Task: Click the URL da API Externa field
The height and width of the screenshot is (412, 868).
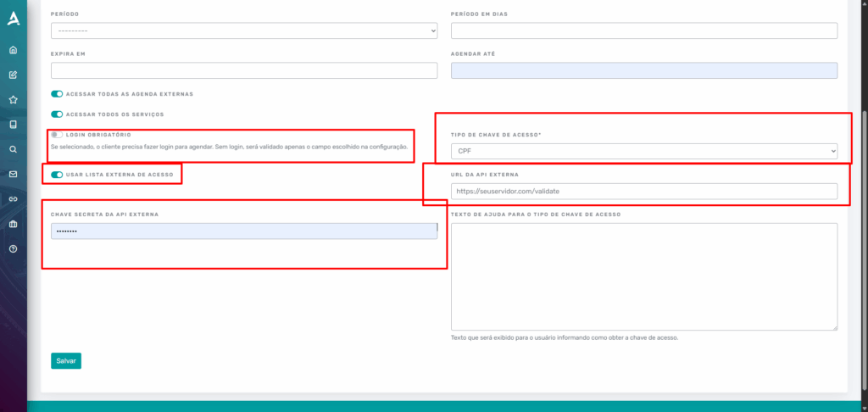Action: coord(644,192)
